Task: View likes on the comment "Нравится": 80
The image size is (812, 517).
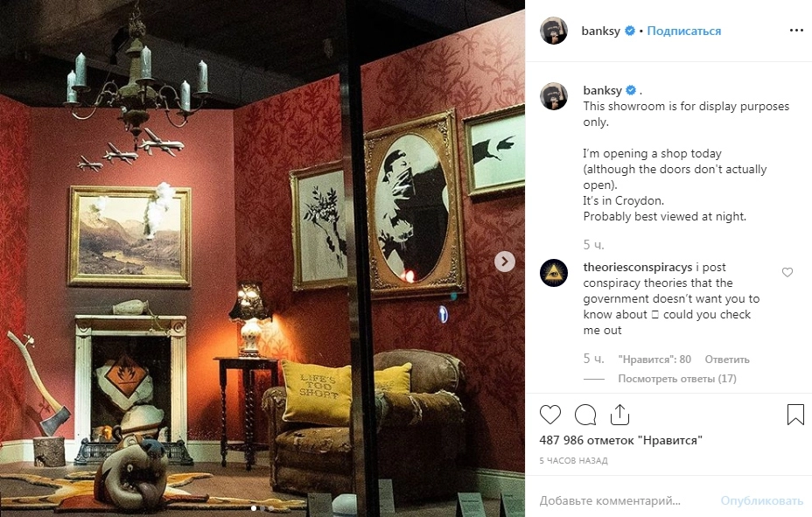Action: (654, 360)
